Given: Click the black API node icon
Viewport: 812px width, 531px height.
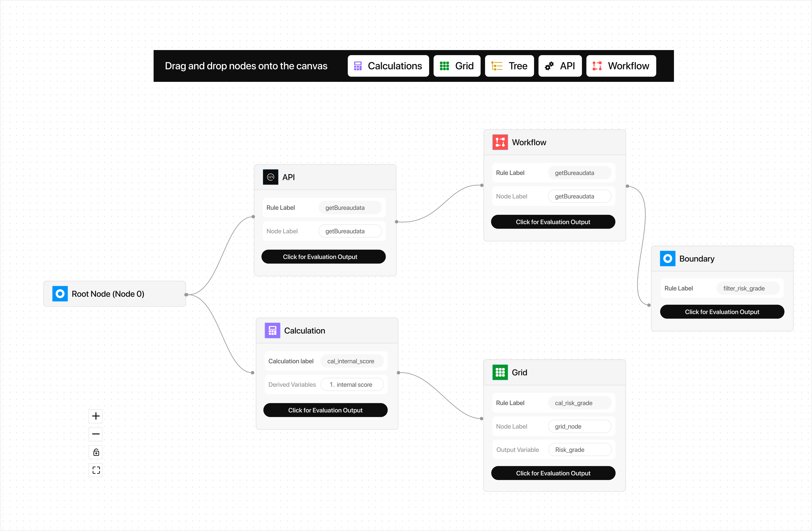Looking at the screenshot, I should coord(270,177).
